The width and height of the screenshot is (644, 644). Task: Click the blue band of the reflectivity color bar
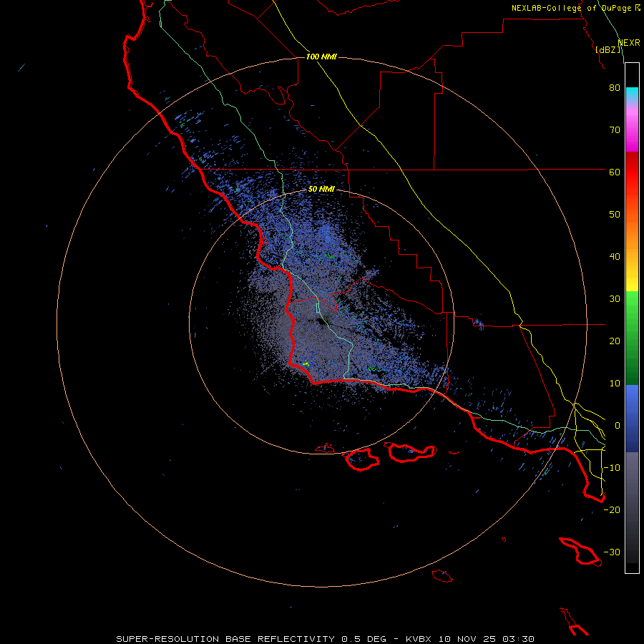(x=632, y=418)
